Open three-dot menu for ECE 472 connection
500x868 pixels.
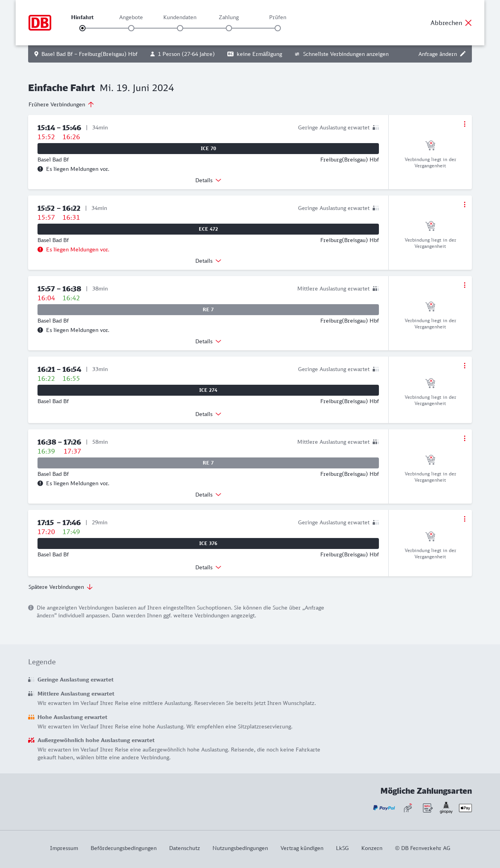pos(464,204)
